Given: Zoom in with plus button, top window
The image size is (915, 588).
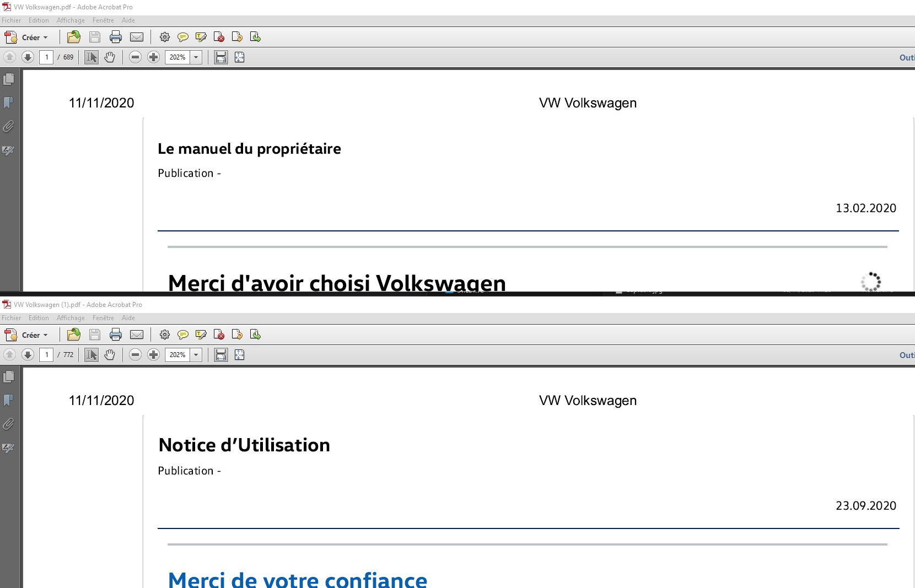Looking at the screenshot, I should click(154, 57).
